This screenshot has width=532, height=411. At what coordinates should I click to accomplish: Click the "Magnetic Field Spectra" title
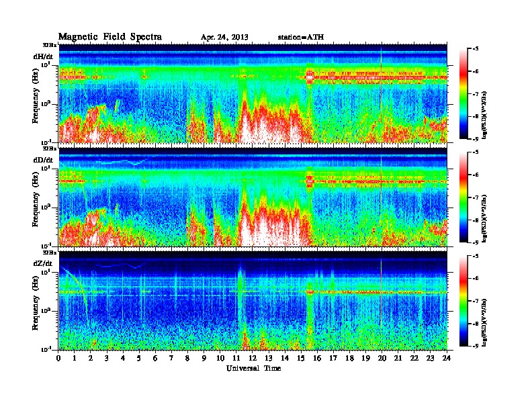[110, 37]
